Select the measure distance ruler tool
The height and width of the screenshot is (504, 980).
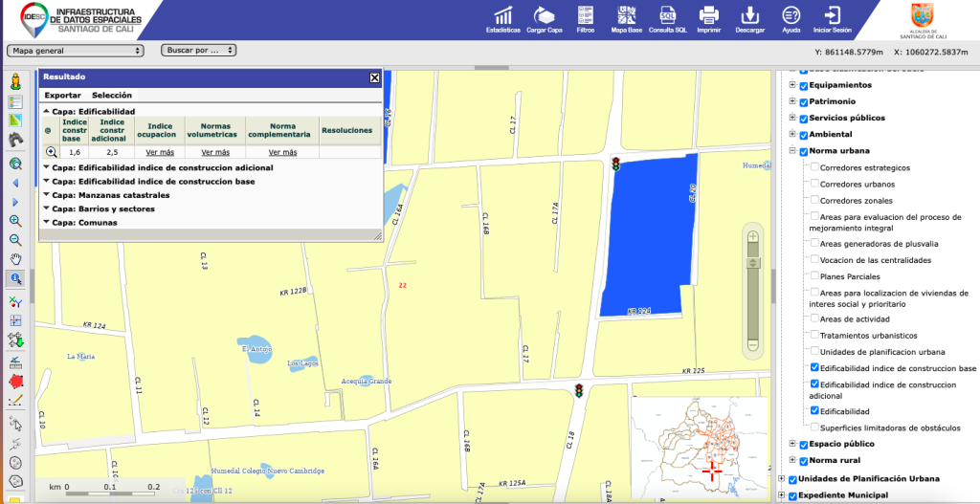(x=15, y=362)
